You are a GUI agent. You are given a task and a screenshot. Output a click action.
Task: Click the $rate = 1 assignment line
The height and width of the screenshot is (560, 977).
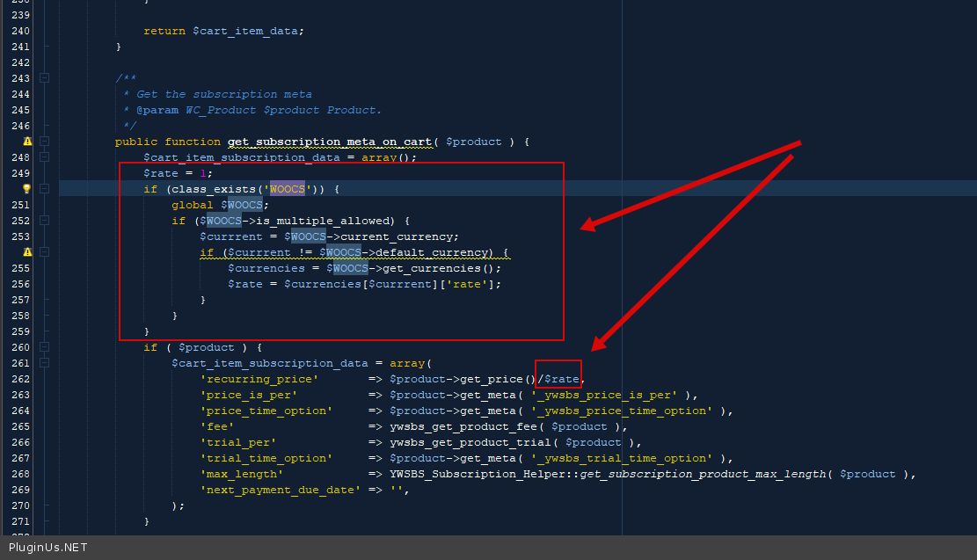[178, 173]
